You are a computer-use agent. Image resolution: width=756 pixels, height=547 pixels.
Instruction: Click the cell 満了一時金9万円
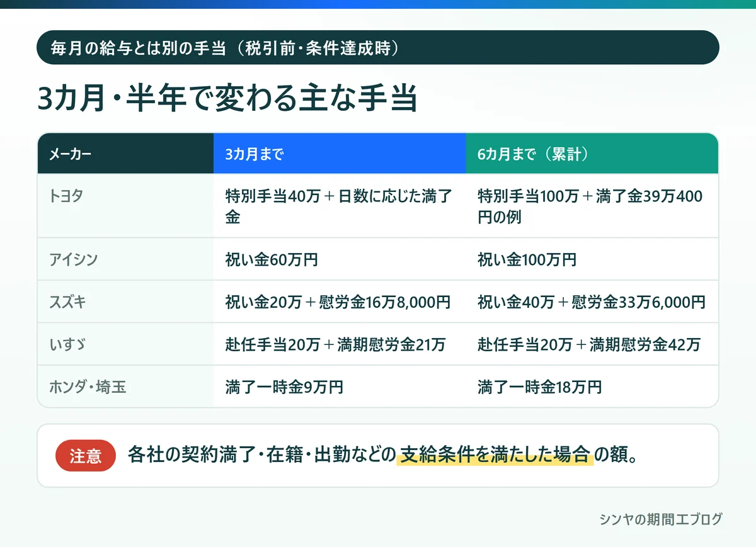pos(340,386)
